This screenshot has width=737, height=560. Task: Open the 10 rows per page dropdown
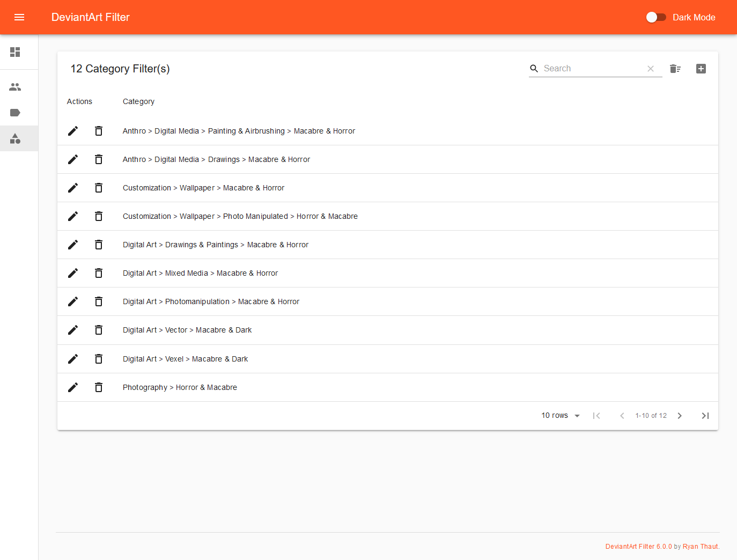561,416
